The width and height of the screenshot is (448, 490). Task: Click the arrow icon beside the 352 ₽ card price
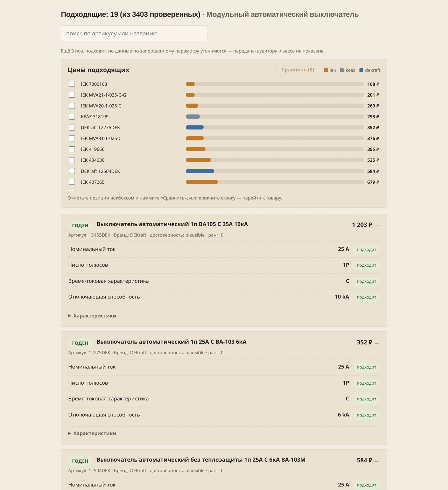click(377, 343)
